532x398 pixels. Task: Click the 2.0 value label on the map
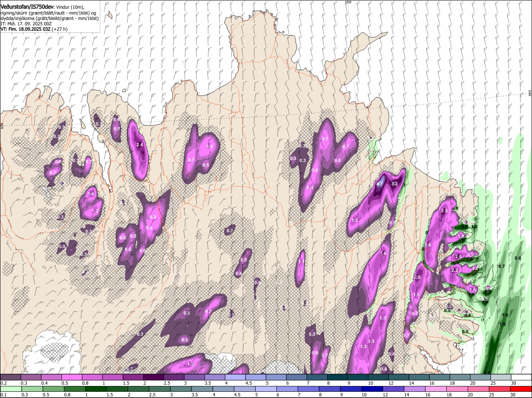pyautogui.click(x=418, y=278)
